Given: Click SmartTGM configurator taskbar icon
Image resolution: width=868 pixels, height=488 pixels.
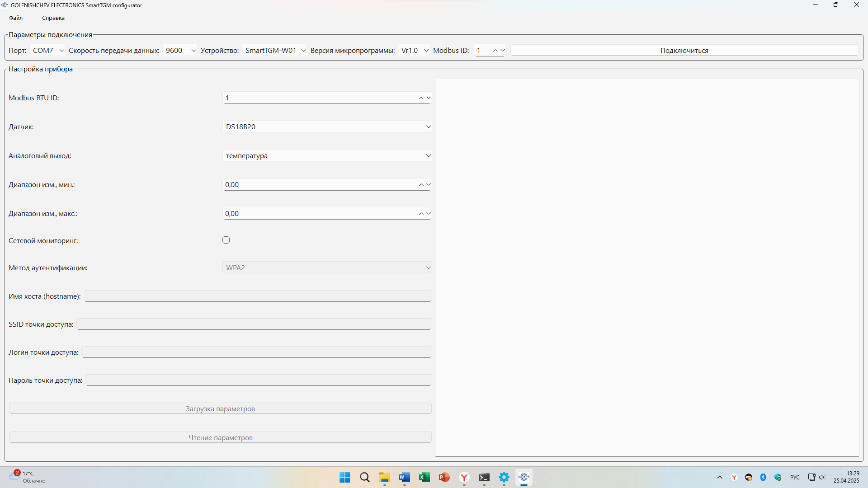Looking at the screenshot, I should tap(524, 477).
